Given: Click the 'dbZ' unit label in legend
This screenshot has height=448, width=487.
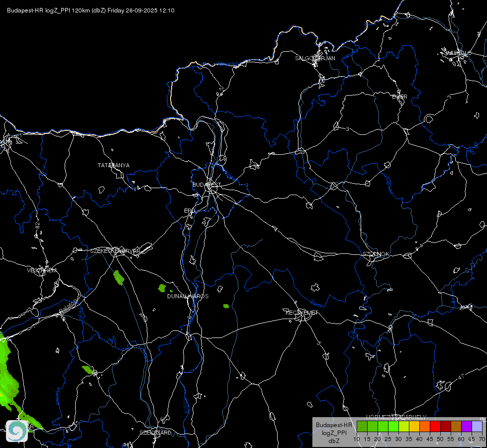Looking at the screenshot, I should (334, 441).
